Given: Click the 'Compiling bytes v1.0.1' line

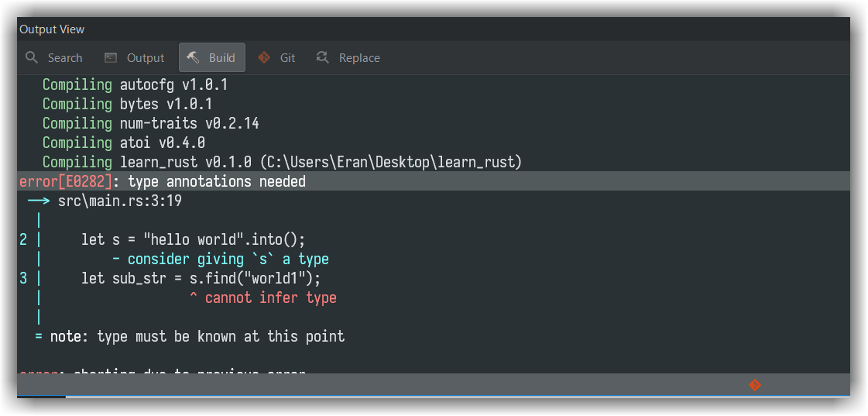Looking at the screenshot, I should click(127, 104).
